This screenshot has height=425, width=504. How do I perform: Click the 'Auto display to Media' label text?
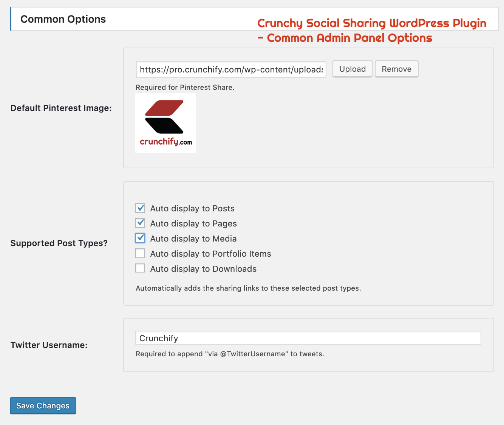(x=193, y=239)
